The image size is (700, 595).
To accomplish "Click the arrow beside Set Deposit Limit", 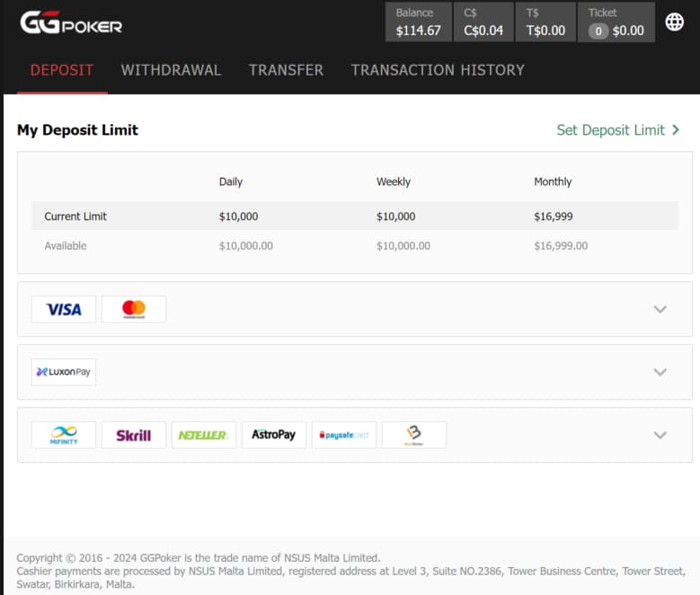I will [x=676, y=130].
